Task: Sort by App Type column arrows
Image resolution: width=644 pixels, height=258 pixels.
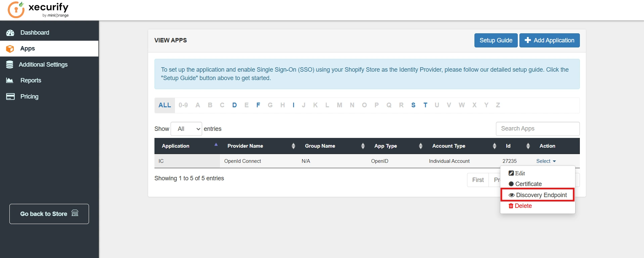Action: click(x=421, y=146)
